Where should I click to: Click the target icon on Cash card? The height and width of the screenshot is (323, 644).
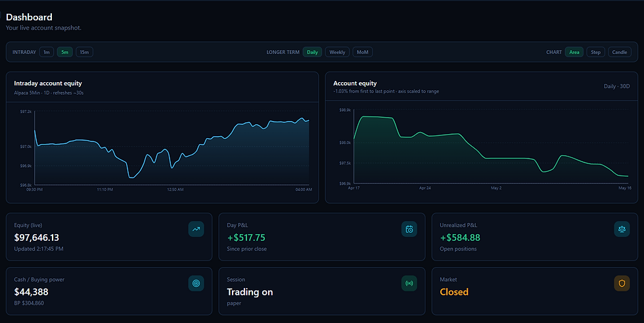[x=196, y=283]
